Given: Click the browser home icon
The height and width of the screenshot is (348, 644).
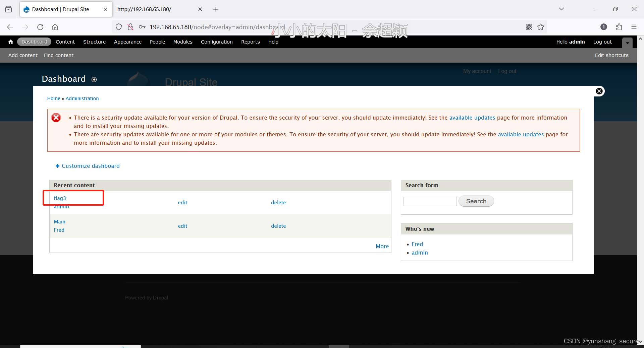Looking at the screenshot, I should click(x=55, y=27).
